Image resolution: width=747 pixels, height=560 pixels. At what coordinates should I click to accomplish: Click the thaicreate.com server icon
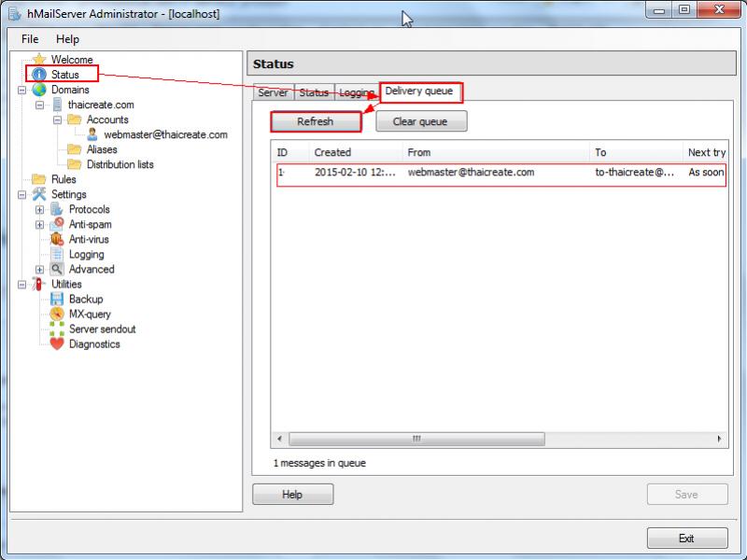57,105
